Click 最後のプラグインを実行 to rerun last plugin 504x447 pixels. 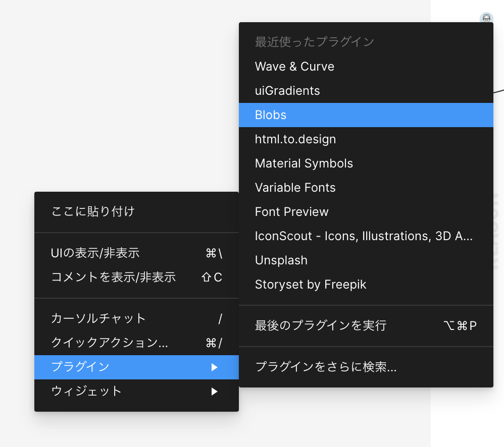pyautogui.click(x=321, y=326)
